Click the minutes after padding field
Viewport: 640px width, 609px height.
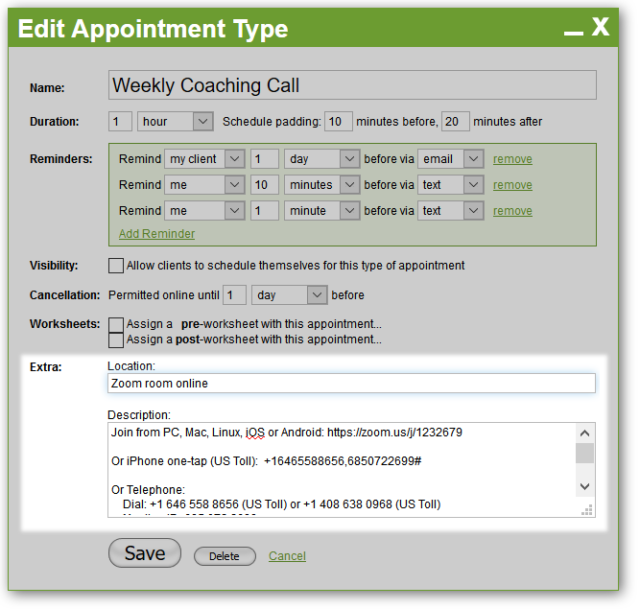click(x=455, y=121)
